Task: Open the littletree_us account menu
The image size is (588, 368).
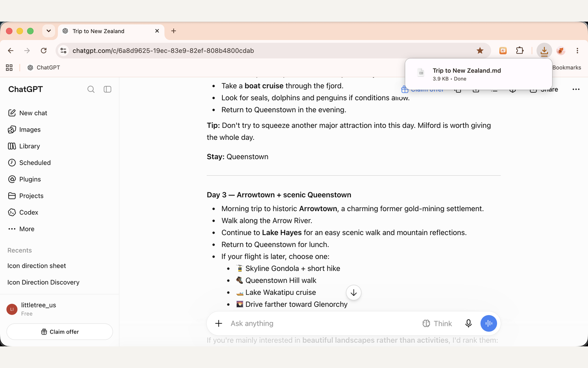Action: [60, 309]
